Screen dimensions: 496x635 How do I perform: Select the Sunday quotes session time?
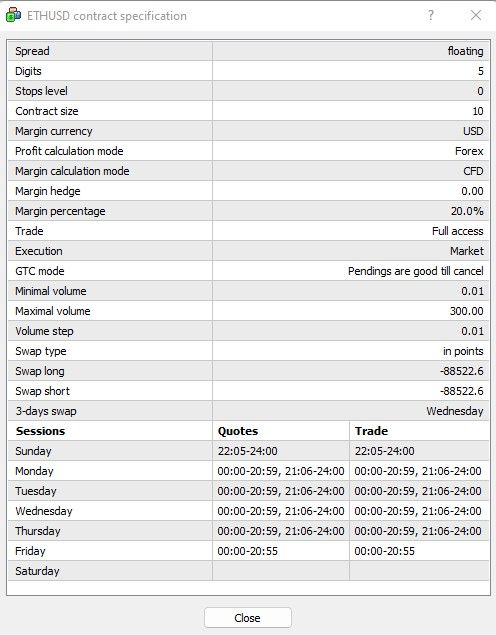point(247,451)
